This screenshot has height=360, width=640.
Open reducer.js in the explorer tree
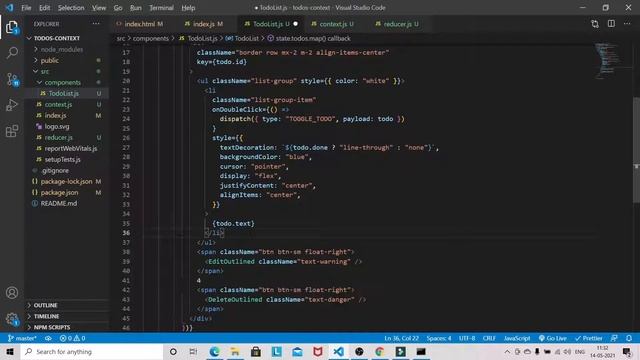(x=58, y=137)
